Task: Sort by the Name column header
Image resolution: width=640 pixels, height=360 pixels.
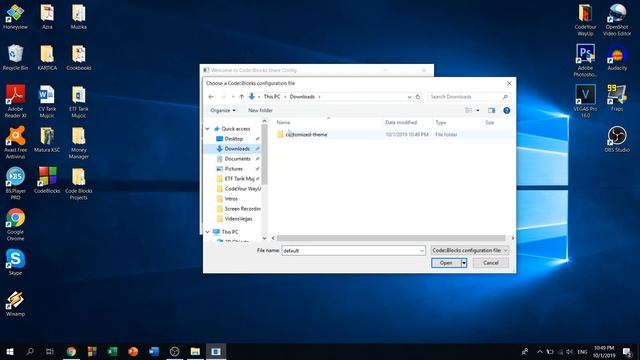Action: (283, 122)
